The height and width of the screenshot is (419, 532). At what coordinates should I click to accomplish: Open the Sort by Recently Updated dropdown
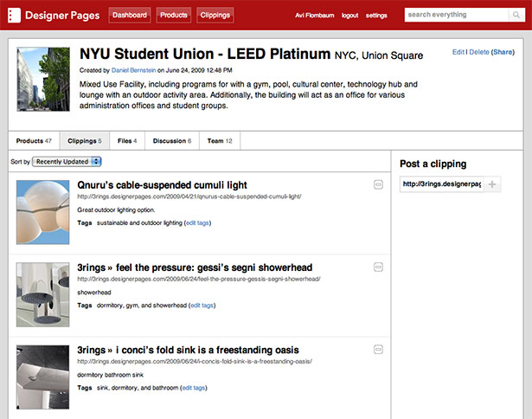click(67, 162)
